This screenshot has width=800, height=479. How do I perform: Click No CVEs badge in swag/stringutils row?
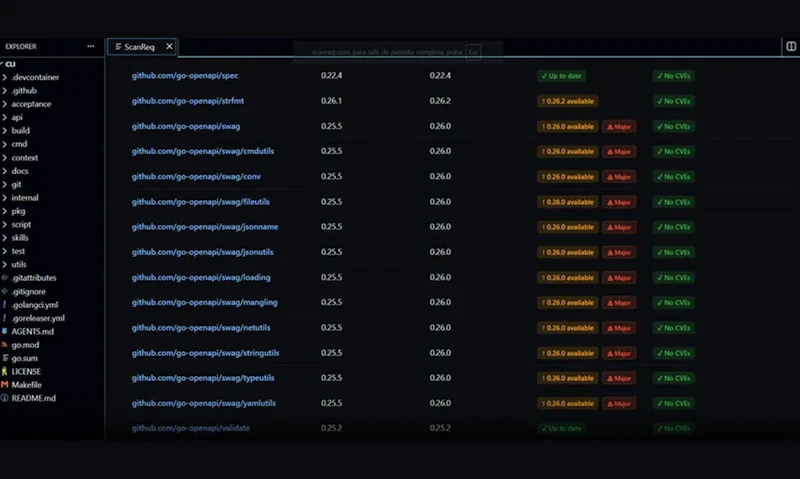tap(673, 354)
